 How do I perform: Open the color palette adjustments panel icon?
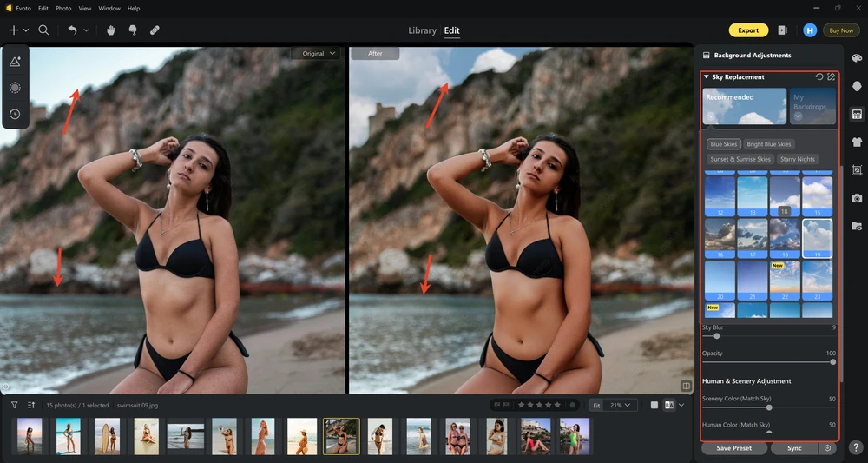pyautogui.click(x=857, y=59)
